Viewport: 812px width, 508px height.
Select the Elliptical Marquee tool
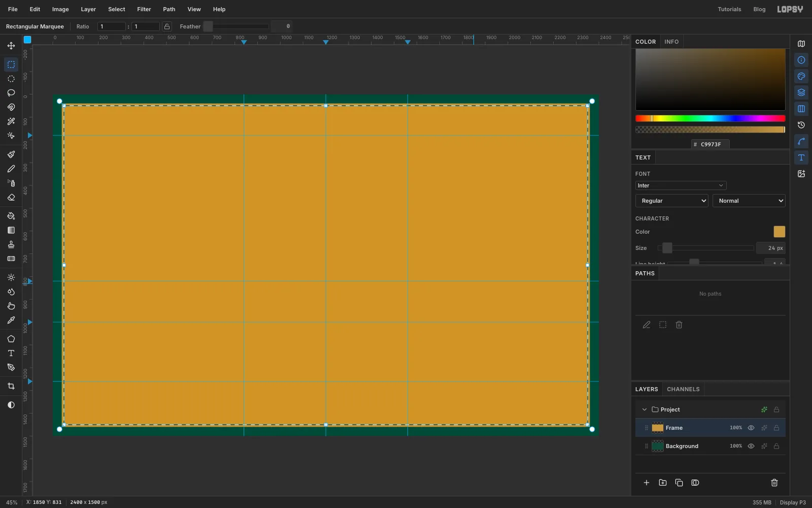pyautogui.click(x=11, y=79)
